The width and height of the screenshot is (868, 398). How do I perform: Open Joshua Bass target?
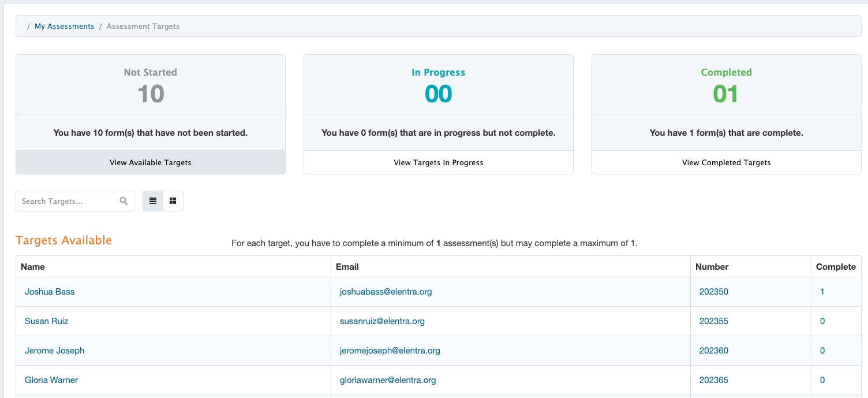click(x=50, y=292)
